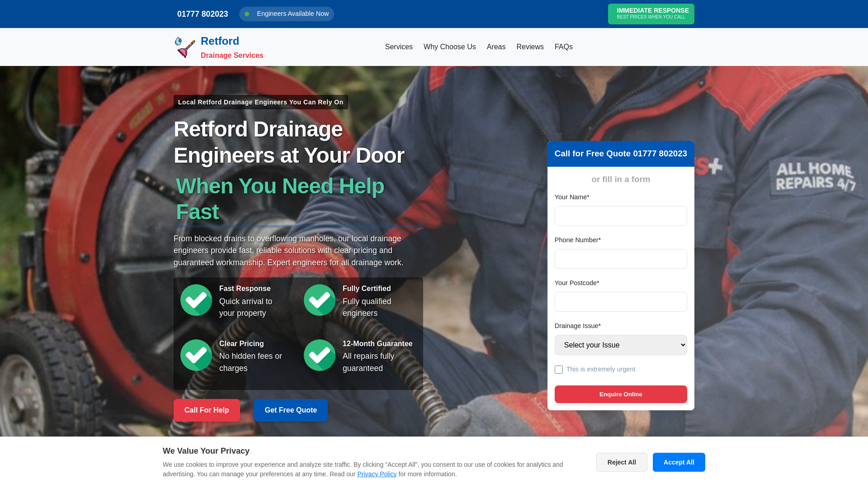Click the Engineers Available Now badge
Image resolution: width=868 pixels, height=488 pixels.
(287, 14)
